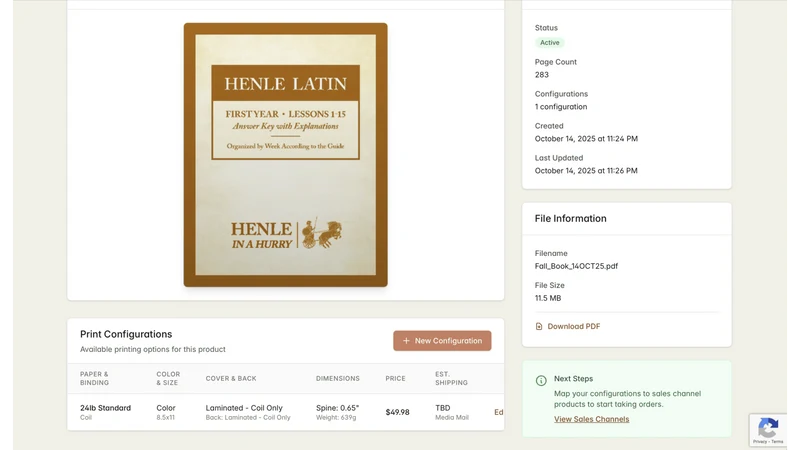Download the PDF via Download PDF link
800x450 pixels.
tap(573, 327)
